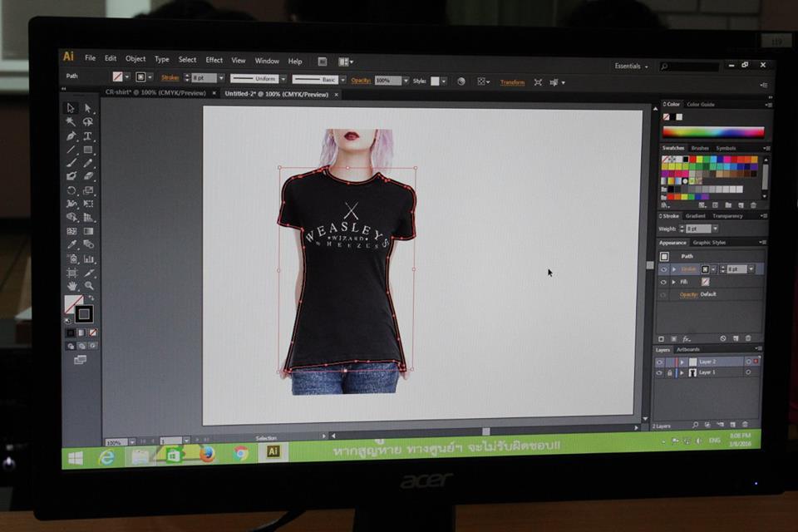Toggle visibility of Layer 1
Image resolution: width=798 pixels, height=532 pixels.
(x=660, y=373)
